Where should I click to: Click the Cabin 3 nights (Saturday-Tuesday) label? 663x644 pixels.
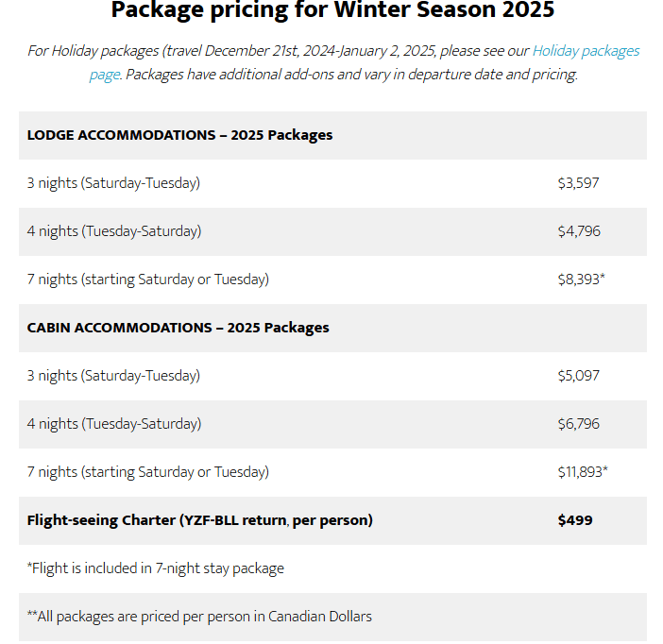click(x=113, y=376)
